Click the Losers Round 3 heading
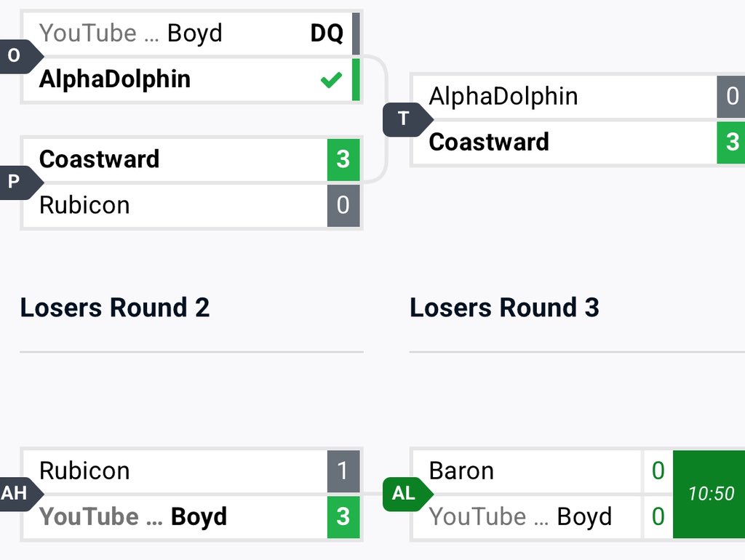 point(505,308)
